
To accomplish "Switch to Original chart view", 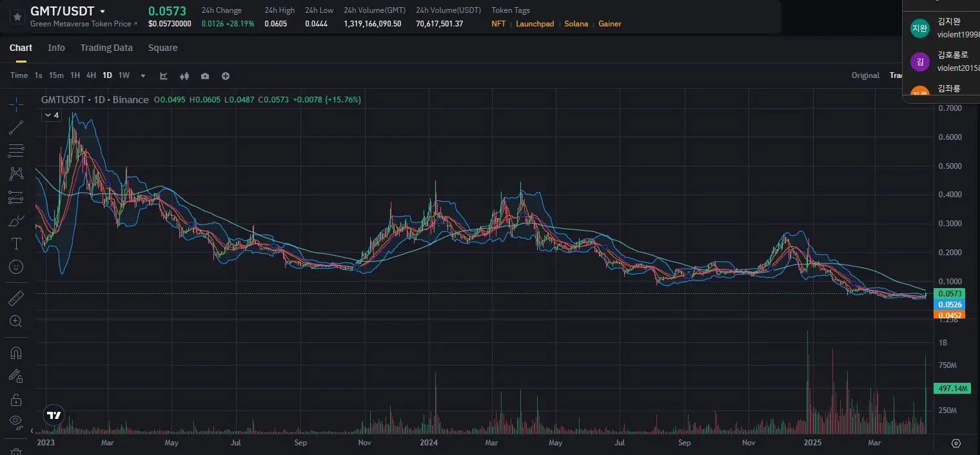I will 865,75.
